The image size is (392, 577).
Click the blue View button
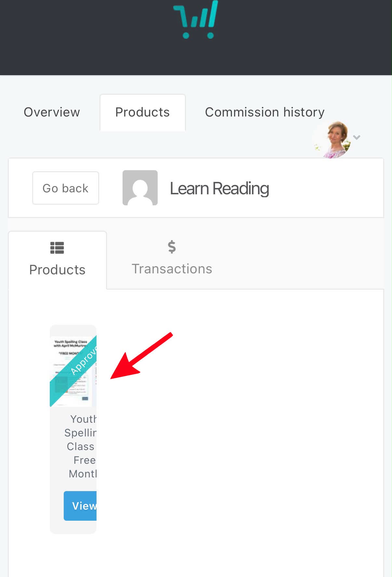pyautogui.click(x=80, y=506)
